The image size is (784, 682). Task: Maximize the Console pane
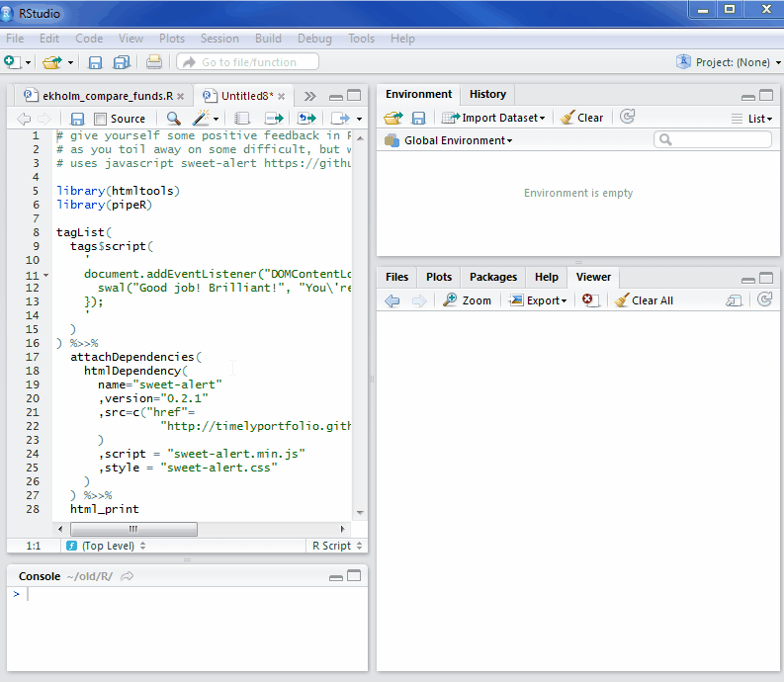354,576
